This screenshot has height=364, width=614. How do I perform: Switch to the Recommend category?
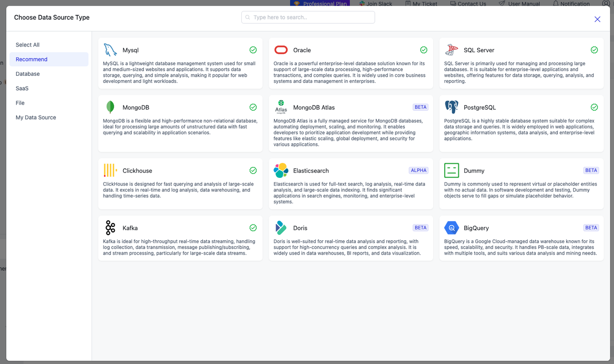pos(49,59)
